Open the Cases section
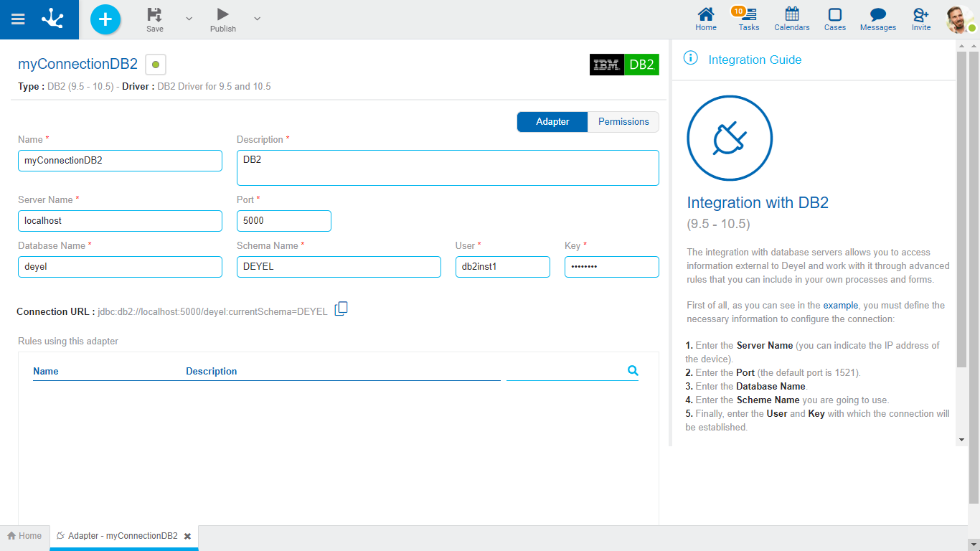 click(x=834, y=19)
